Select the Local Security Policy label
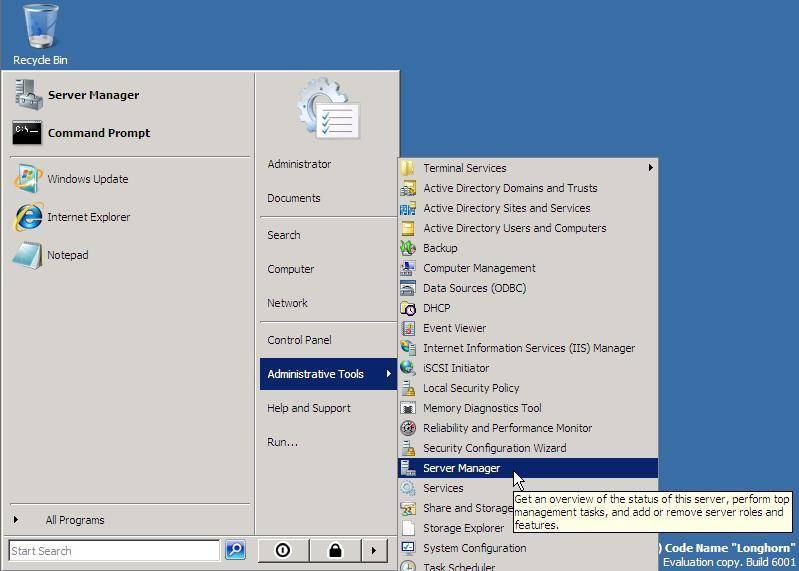Screen dimensions: 799x571 471,388
